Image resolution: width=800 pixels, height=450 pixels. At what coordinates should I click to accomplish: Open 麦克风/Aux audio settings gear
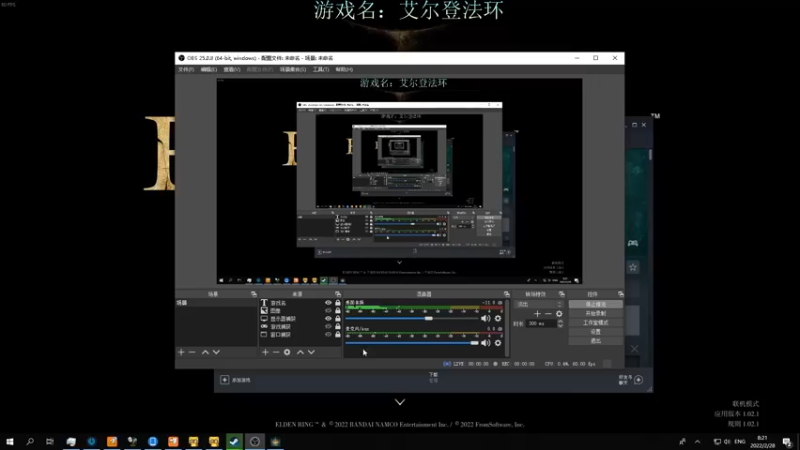coord(498,343)
